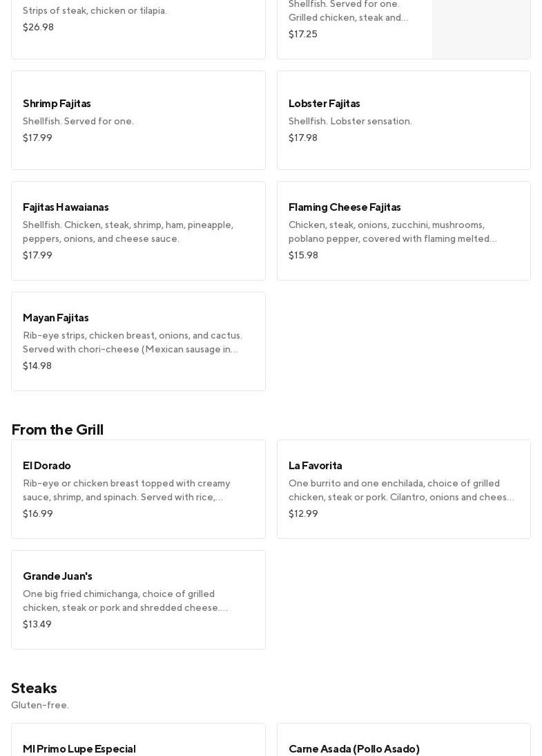Click the El Dorado $16.99 price
This screenshot has width=542, height=756.
tap(38, 514)
